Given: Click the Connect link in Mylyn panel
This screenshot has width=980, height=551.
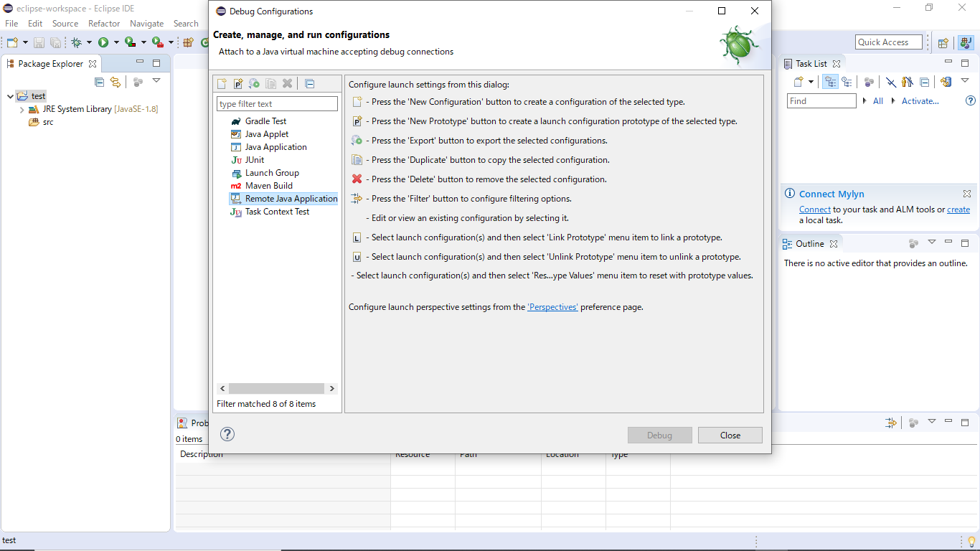Looking at the screenshot, I should point(815,209).
